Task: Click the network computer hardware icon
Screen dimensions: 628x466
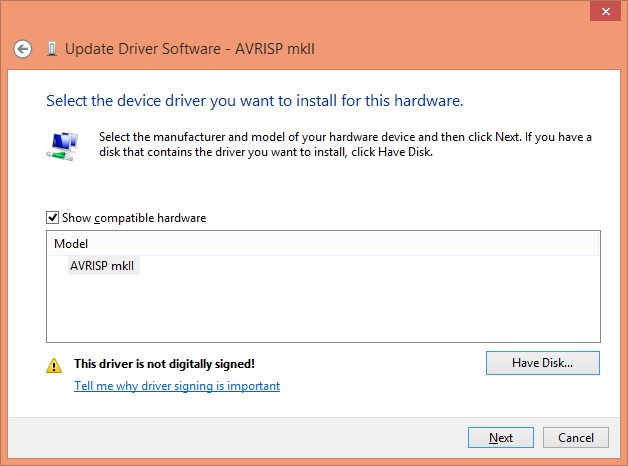Action: coord(62,146)
